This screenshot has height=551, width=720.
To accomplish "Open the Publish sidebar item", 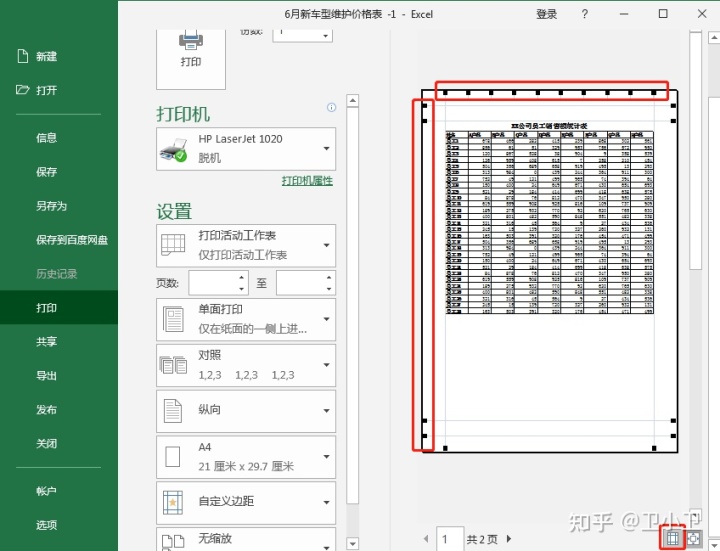I will 46,410.
